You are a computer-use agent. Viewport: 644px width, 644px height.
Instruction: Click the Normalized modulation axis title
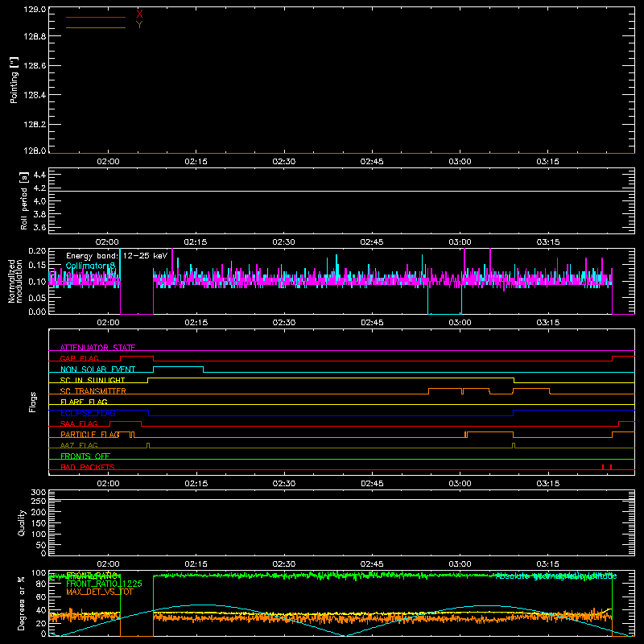pos(16,281)
